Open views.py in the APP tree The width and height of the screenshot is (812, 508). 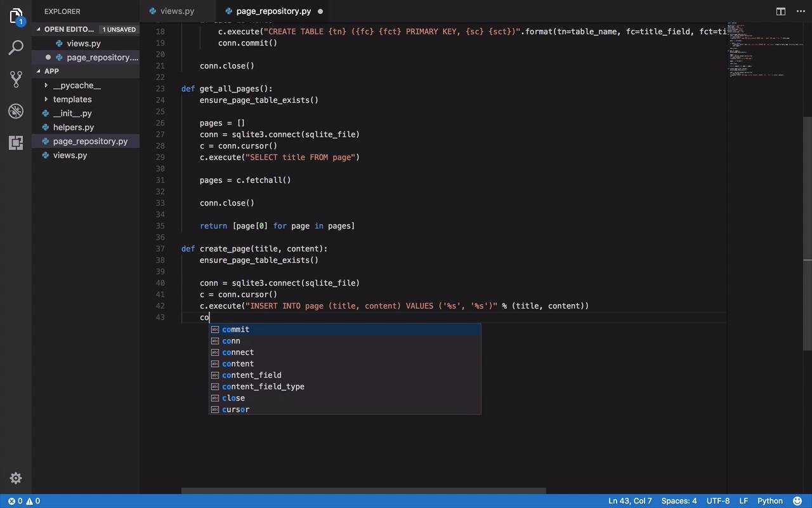point(86,155)
